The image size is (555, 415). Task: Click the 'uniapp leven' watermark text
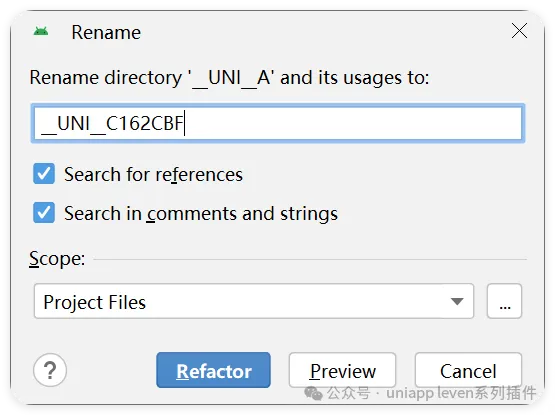tap(430, 393)
